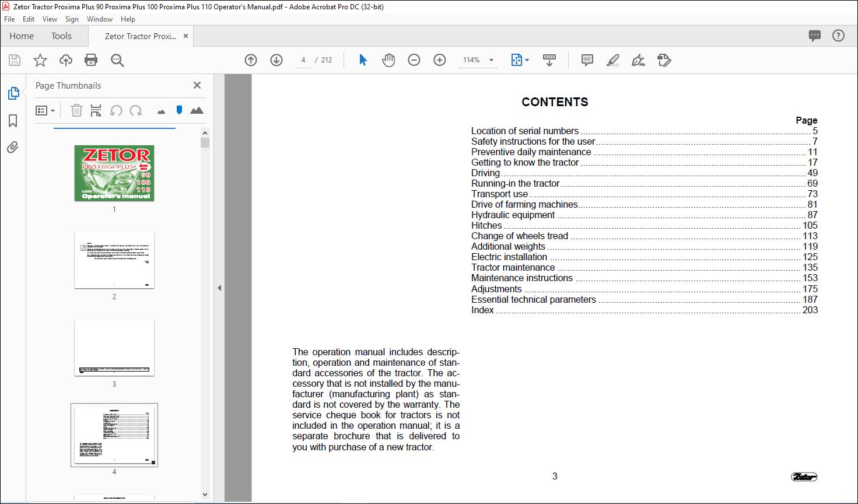Select page 2 thumbnail
The width and height of the screenshot is (858, 504).
pos(114,260)
